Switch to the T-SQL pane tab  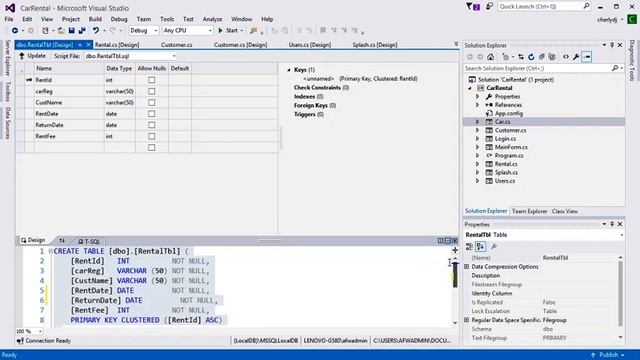point(89,241)
